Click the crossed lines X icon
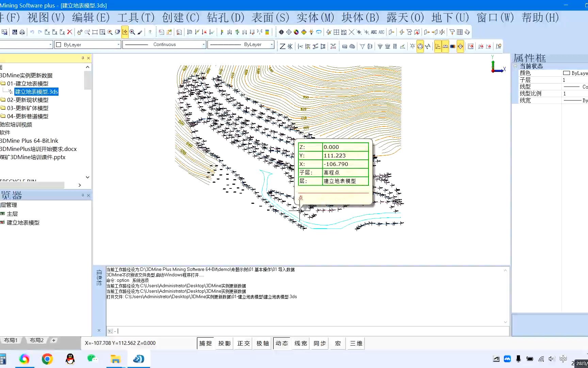Image resolution: width=588 pixels, height=368 pixels. [x=352, y=32]
